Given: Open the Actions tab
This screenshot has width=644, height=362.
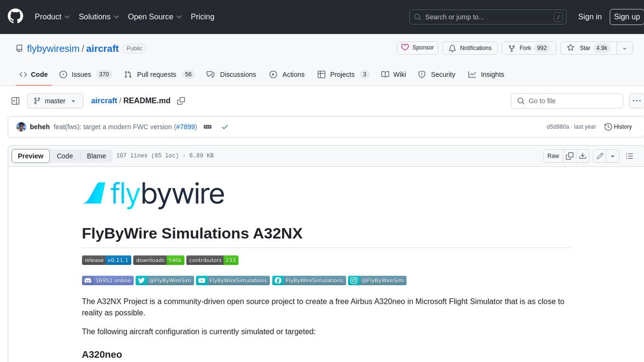Looking at the screenshot, I should [287, 74].
